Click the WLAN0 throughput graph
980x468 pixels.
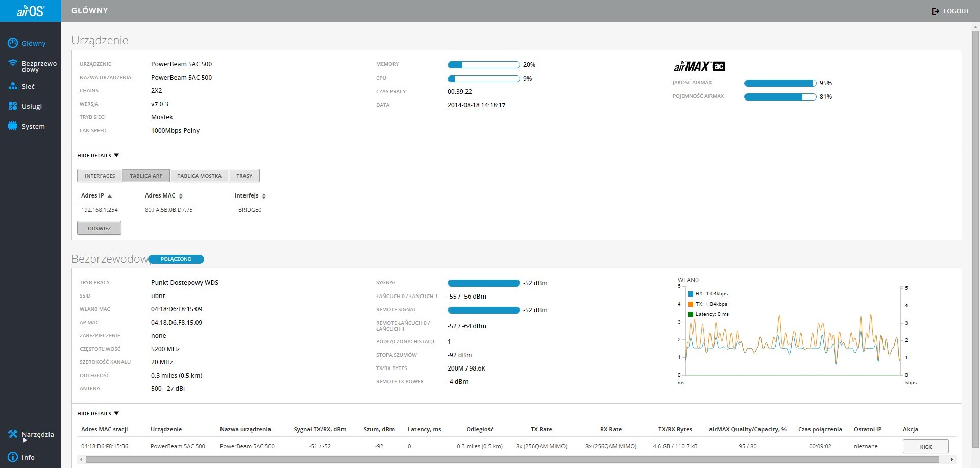793,331
